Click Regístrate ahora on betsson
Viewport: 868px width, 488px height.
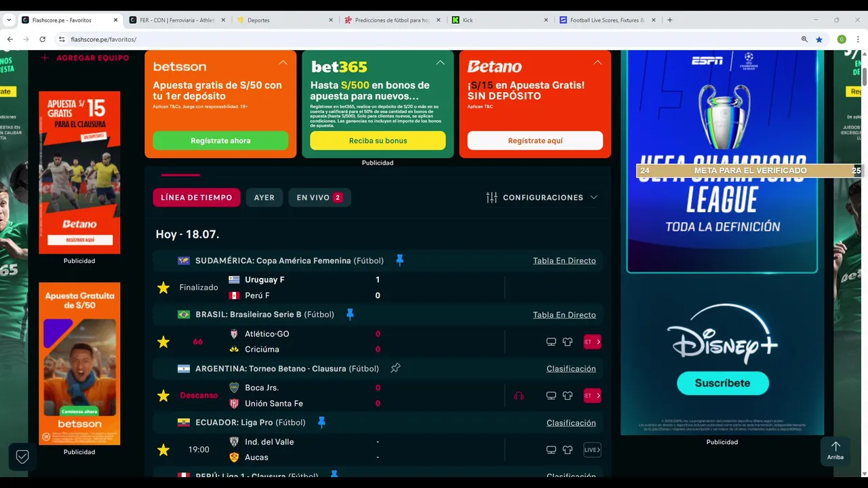point(220,140)
